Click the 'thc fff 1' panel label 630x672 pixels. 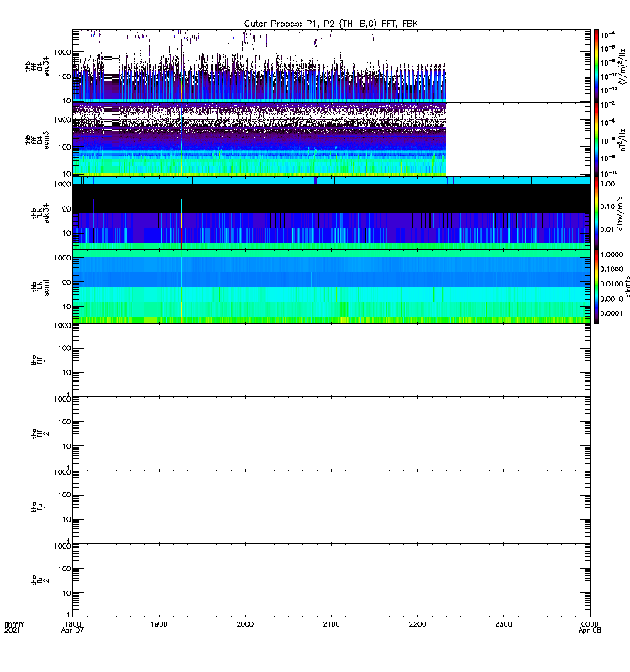[40, 360]
